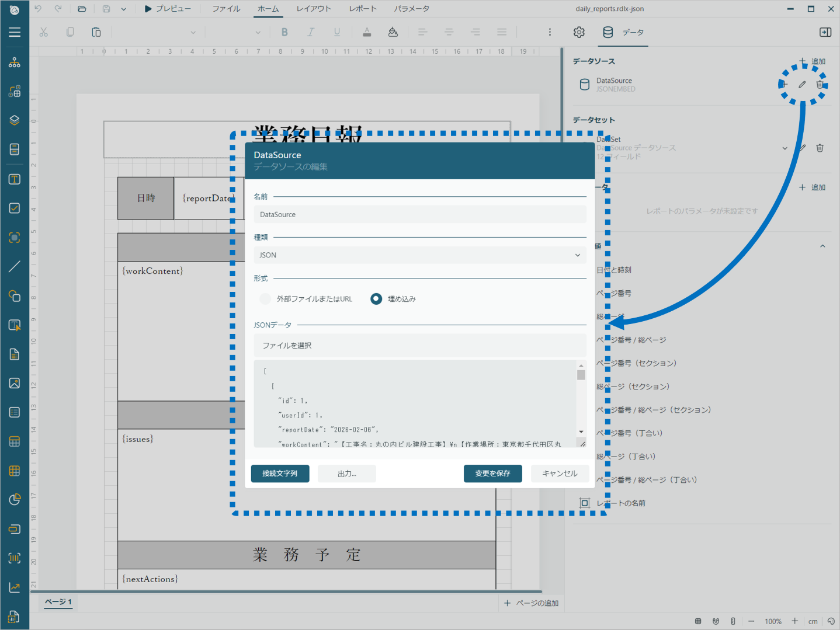This screenshot has width=840, height=630.
Task: Open the 種類 JSON dropdown
Action: (x=419, y=255)
